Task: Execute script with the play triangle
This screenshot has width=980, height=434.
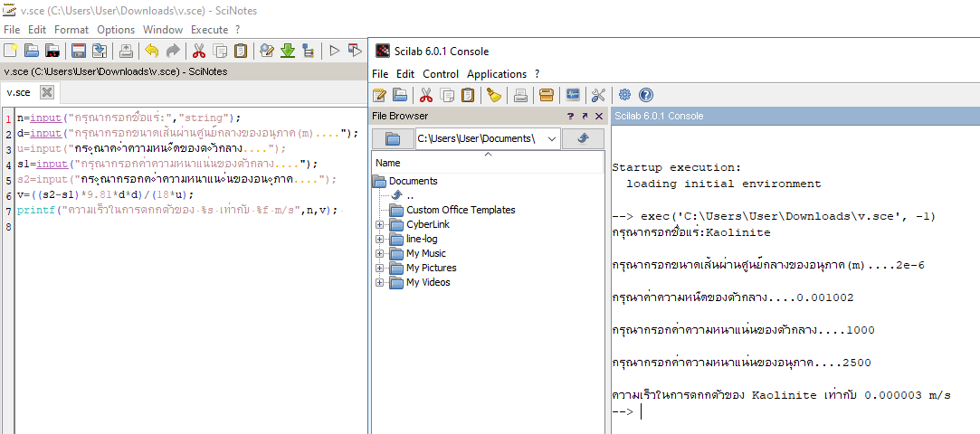Action: (x=335, y=51)
